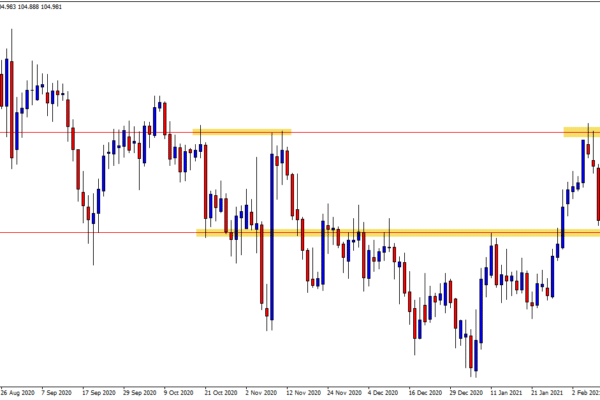This screenshot has height=400, width=600.
Task: Click the 24 Nov 2020 date label
Action: (342, 393)
